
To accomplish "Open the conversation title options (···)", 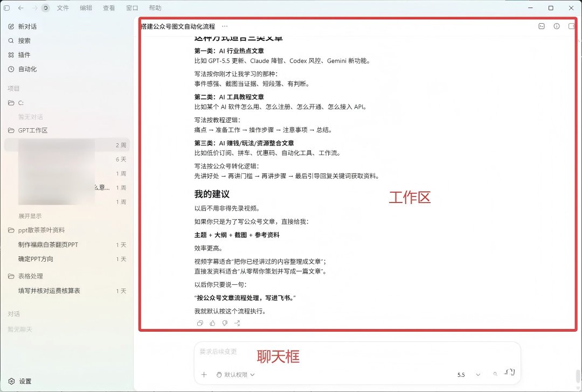I will tap(225, 26).
